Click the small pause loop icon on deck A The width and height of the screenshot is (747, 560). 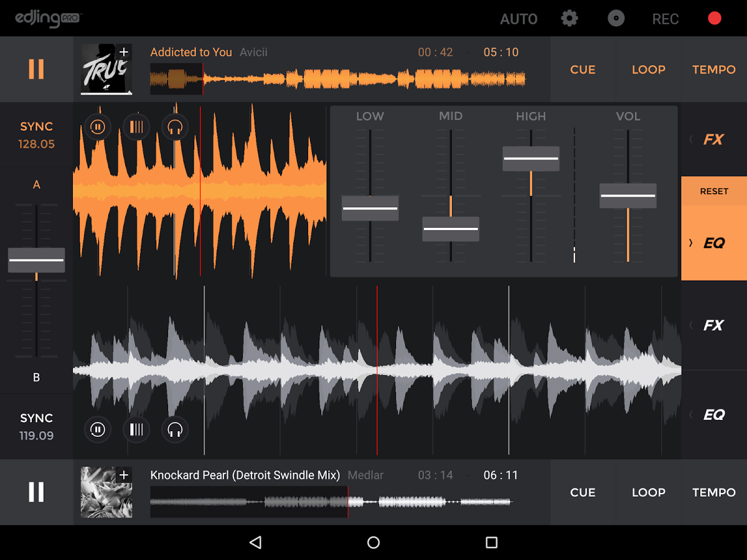coord(98,127)
